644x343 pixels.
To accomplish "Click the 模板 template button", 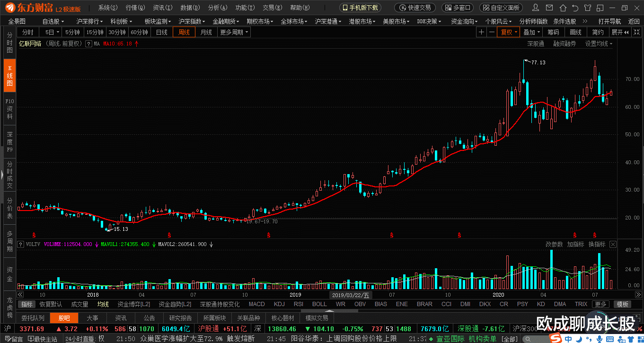I will click(x=622, y=304).
